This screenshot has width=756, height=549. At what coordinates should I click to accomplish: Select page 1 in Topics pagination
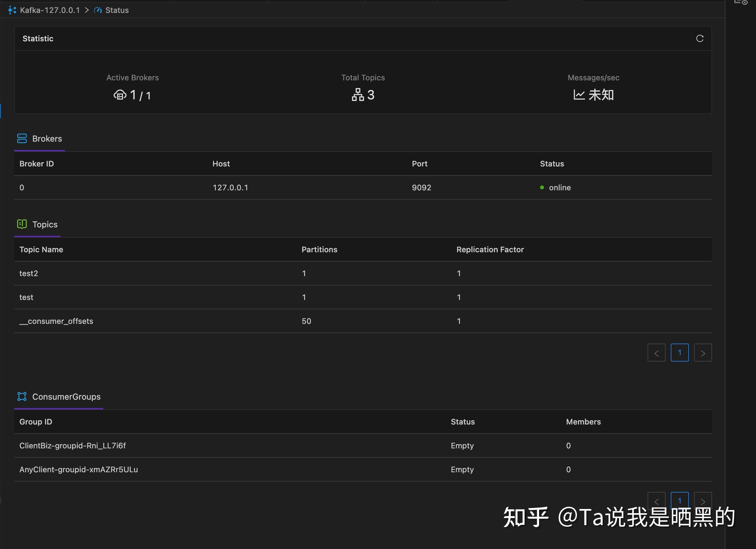(x=680, y=353)
